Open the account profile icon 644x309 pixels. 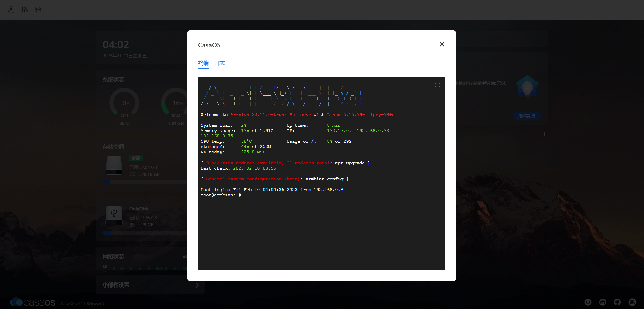click(x=11, y=10)
